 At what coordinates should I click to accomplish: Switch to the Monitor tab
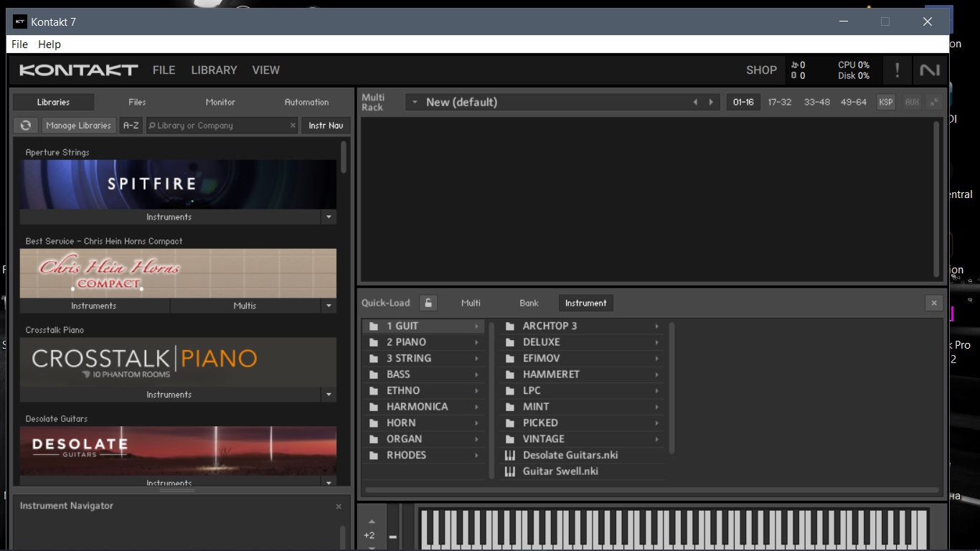point(220,102)
